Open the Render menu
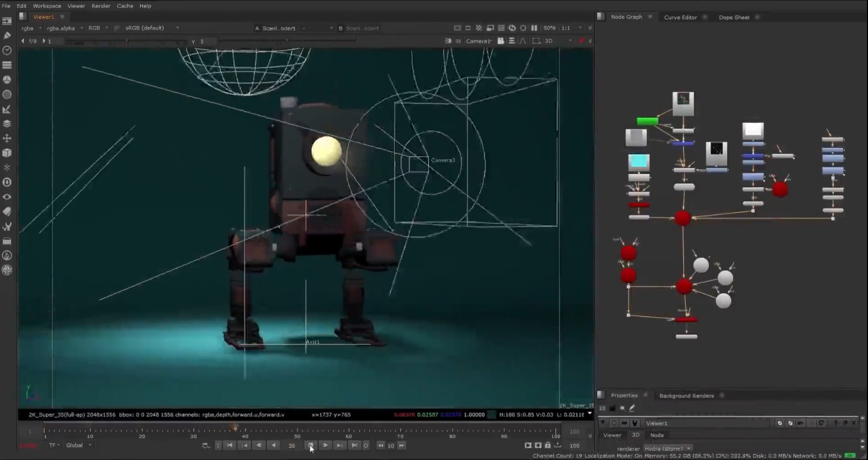 coord(101,6)
